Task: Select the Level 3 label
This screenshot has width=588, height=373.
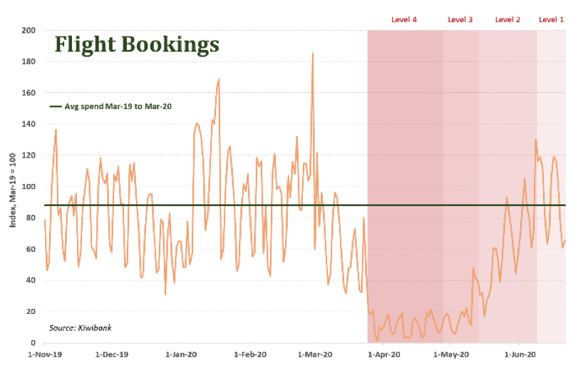Action: click(460, 19)
